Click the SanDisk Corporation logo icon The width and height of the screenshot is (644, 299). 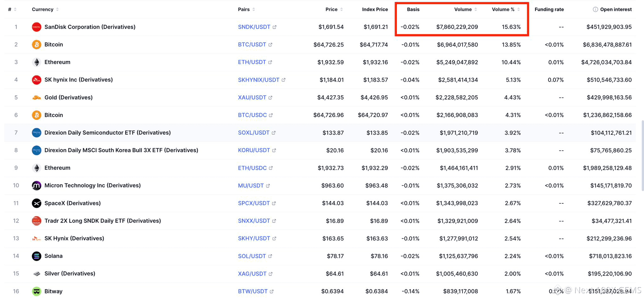(36, 27)
